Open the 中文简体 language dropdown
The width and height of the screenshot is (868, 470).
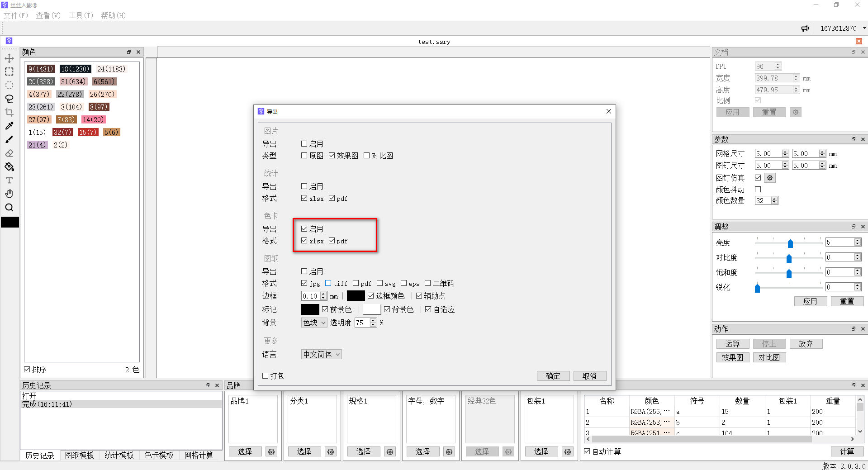(321, 354)
